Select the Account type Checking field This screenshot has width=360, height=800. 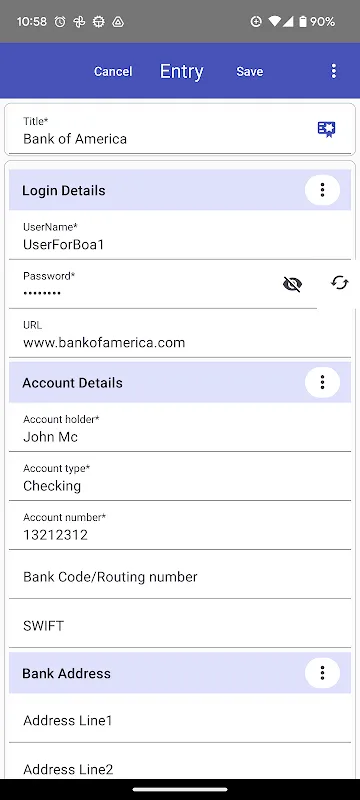pos(180,477)
